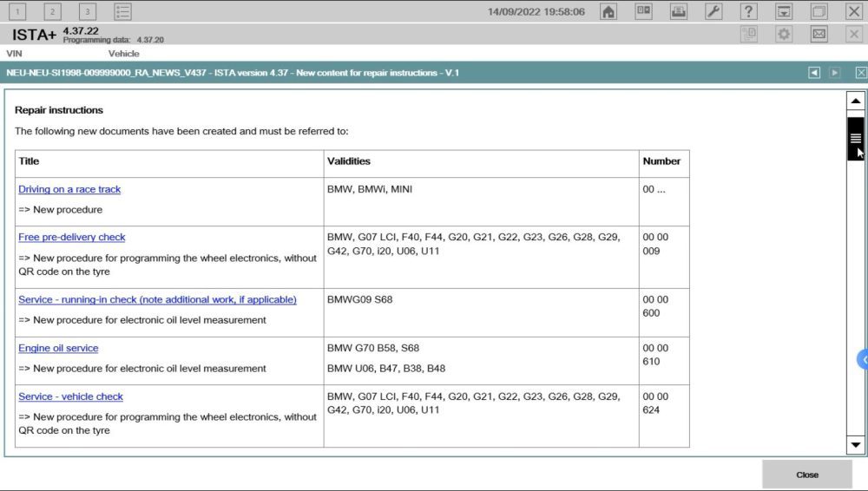
Task: Go to the ISTA home screen
Action: (608, 11)
